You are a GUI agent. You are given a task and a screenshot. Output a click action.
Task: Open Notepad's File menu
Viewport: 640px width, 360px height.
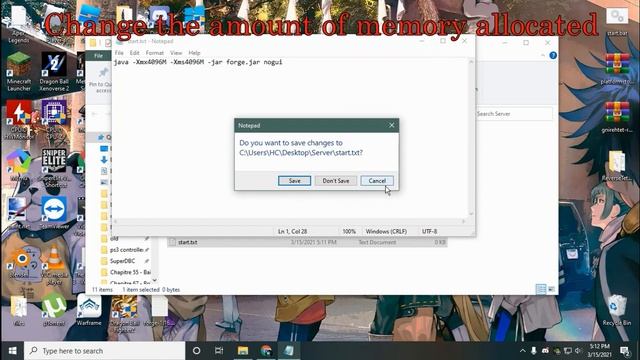(119, 53)
